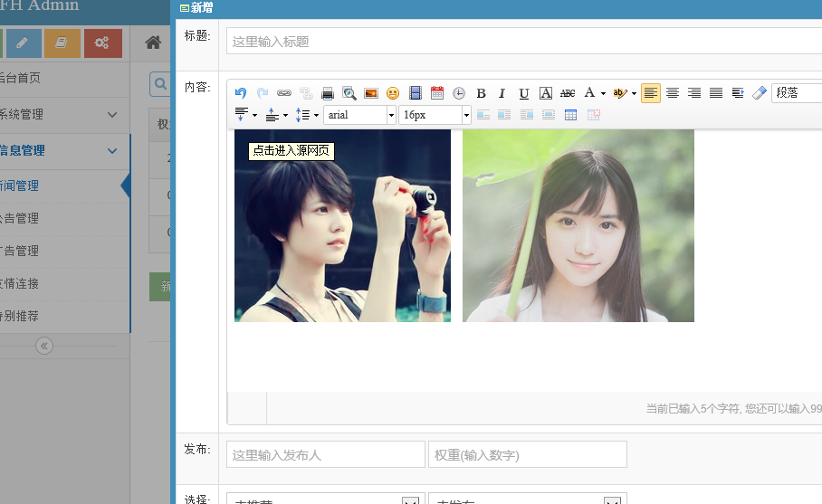
Task: Open the preview magnifier icon
Action: [x=349, y=93]
